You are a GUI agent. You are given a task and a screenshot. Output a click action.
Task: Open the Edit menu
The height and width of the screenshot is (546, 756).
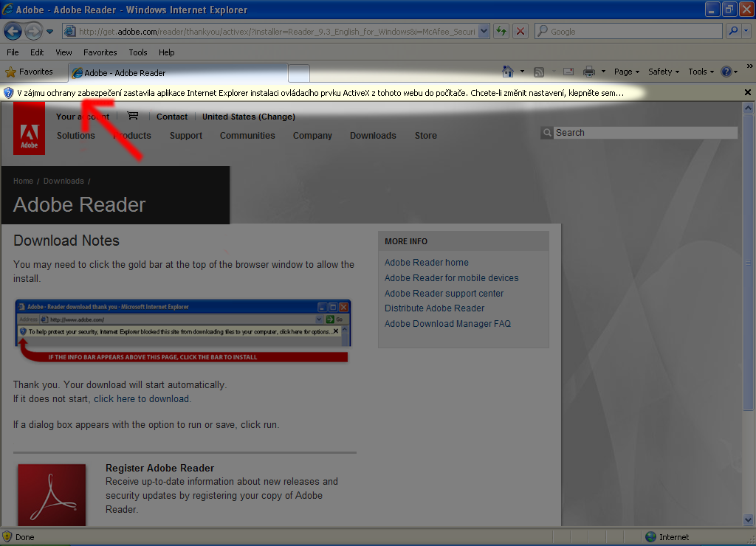37,52
